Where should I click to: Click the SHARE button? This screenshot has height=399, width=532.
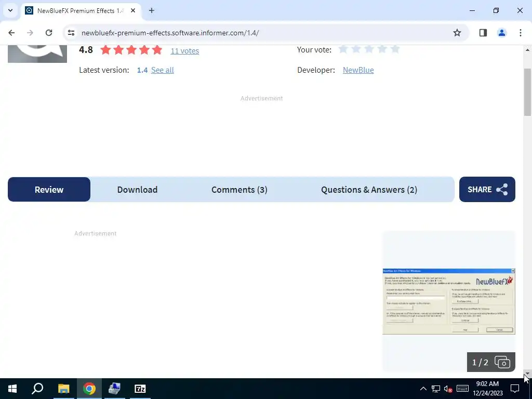point(487,189)
